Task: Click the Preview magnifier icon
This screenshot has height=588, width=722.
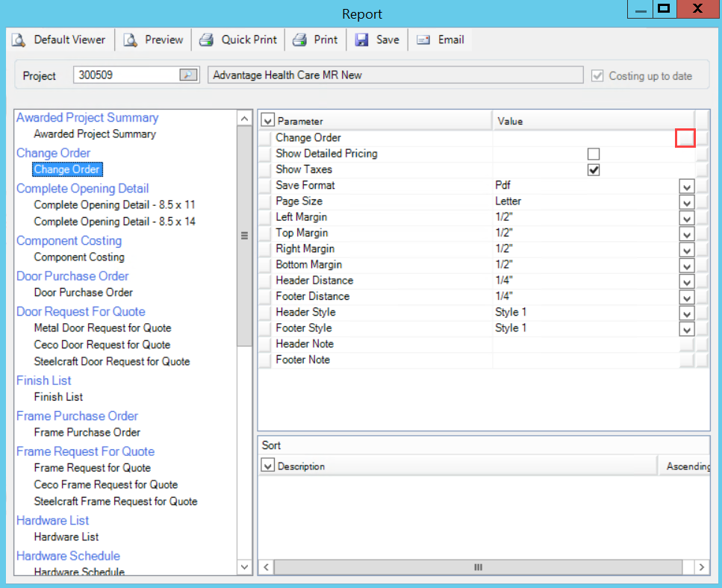Action: 131,40
